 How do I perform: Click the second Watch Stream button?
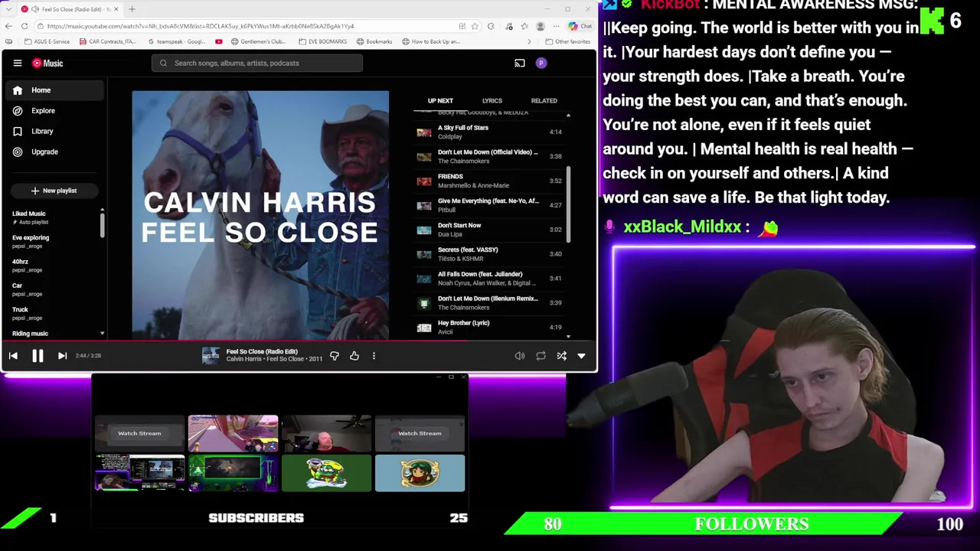tap(420, 434)
